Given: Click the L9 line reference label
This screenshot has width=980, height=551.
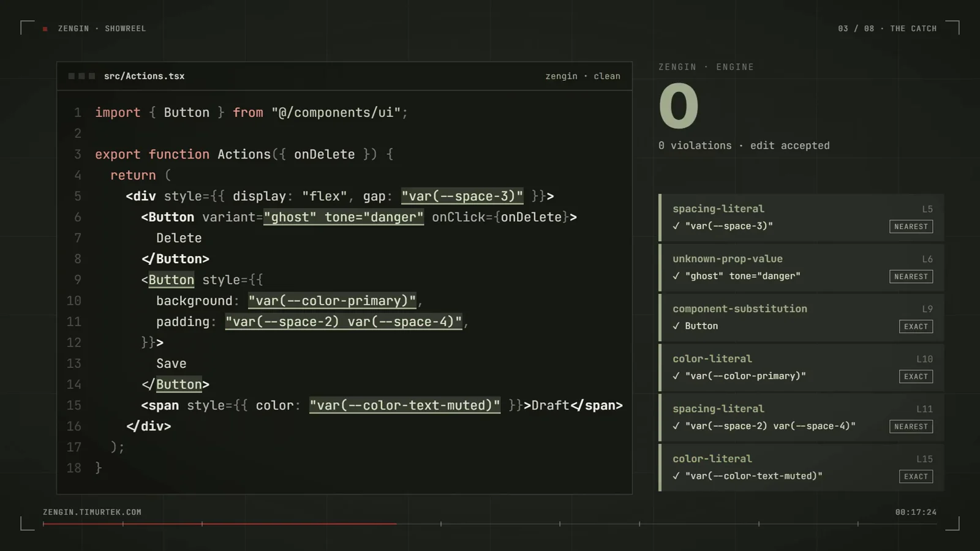Looking at the screenshot, I should point(927,309).
